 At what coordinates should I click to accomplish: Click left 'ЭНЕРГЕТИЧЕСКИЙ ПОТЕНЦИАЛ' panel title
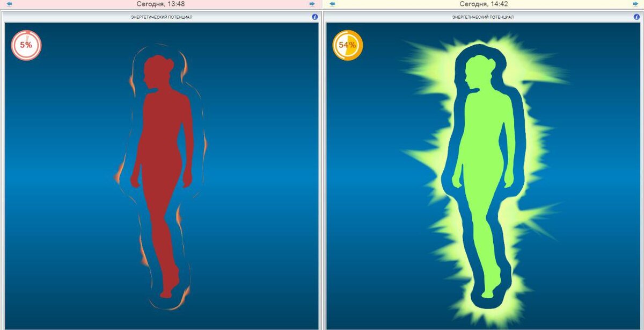point(162,17)
